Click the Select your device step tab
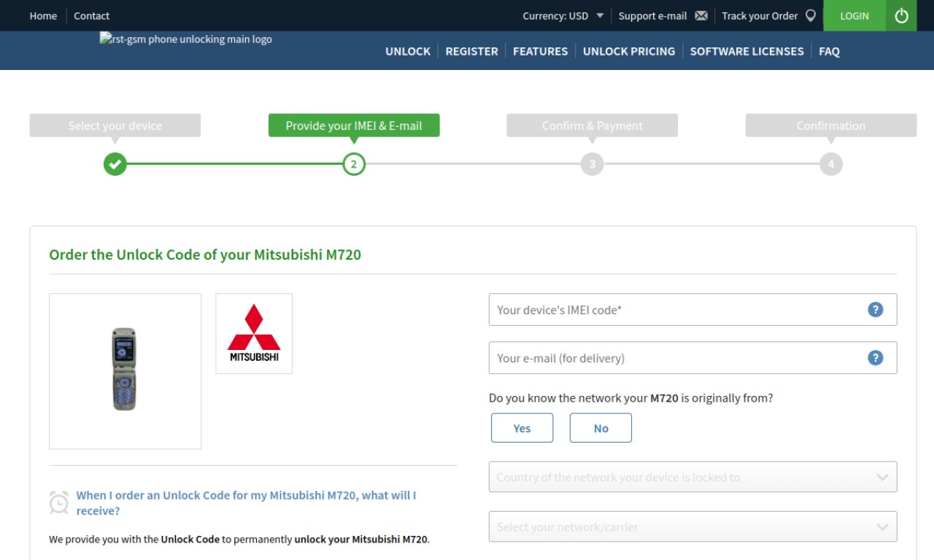Viewport: 934px width, 560px height. (115, 125)
